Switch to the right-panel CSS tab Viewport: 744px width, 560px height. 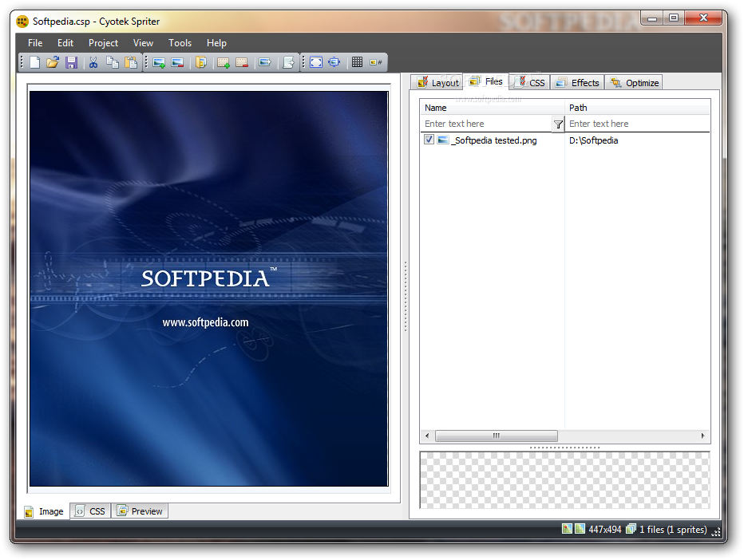click(531, 82)
